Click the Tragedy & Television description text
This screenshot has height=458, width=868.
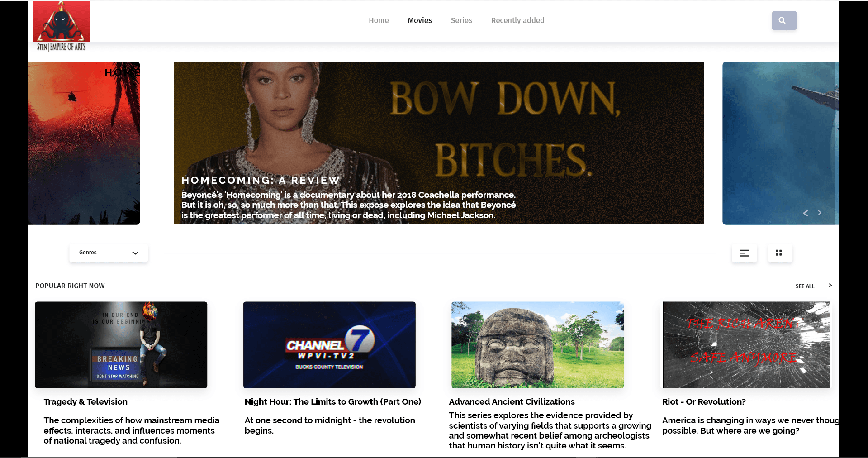coord(132,430)
